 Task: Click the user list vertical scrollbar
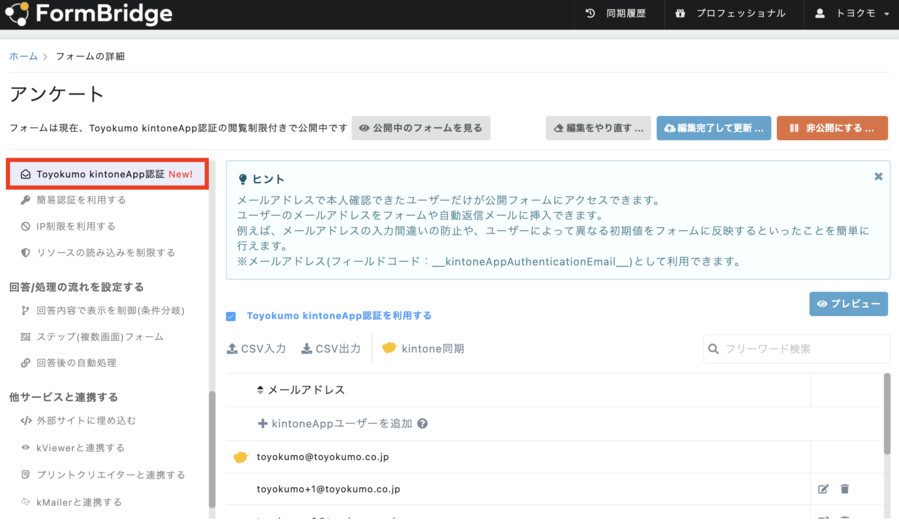pos(888,414)
